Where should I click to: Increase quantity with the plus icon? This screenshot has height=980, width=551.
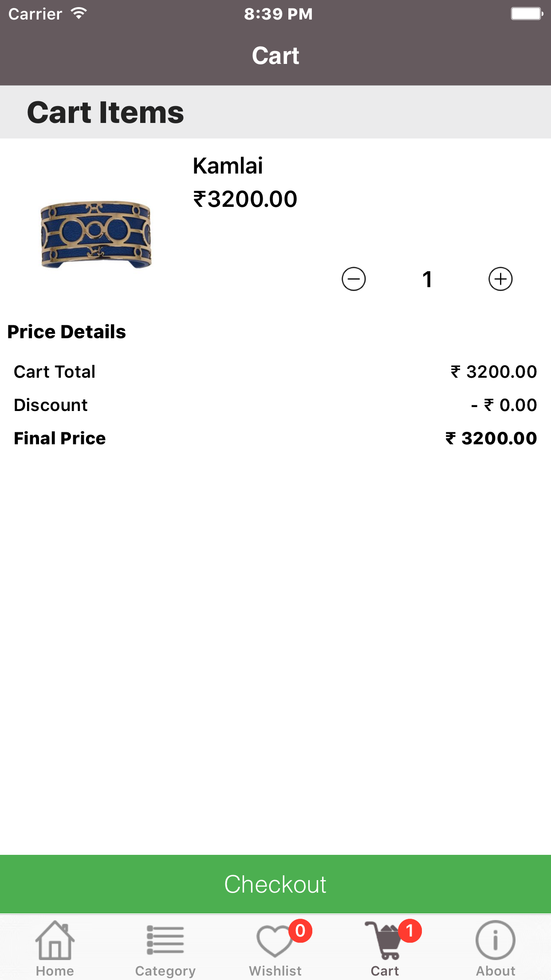click(500, 279)
